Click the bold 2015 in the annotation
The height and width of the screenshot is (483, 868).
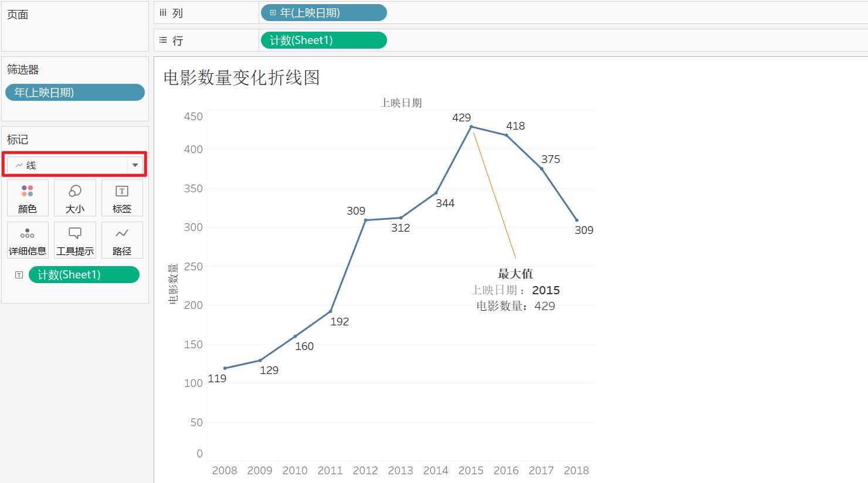tap(546, 290)
